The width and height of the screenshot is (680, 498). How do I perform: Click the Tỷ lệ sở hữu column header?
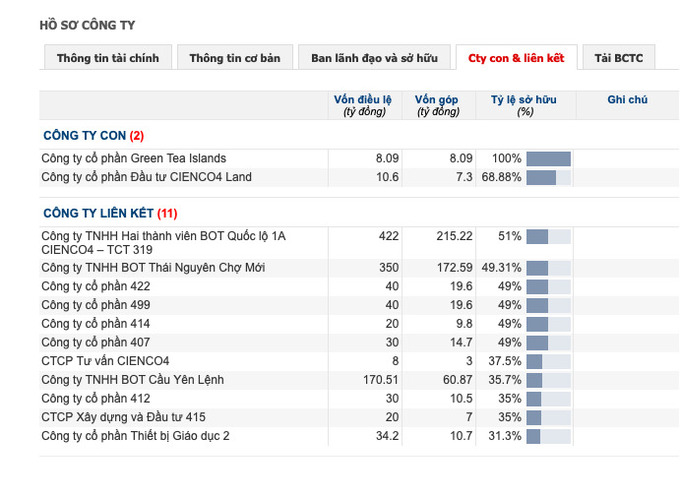[524, 105]
